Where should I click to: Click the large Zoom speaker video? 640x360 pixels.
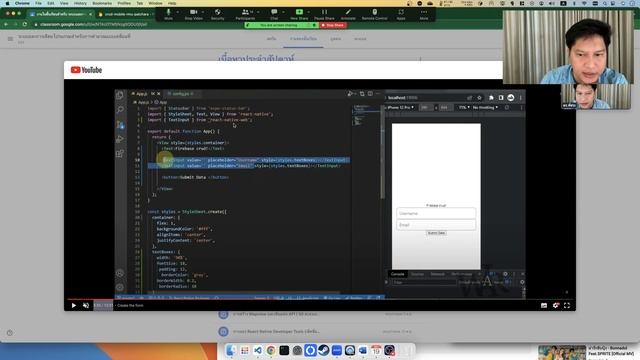point(568,47)
